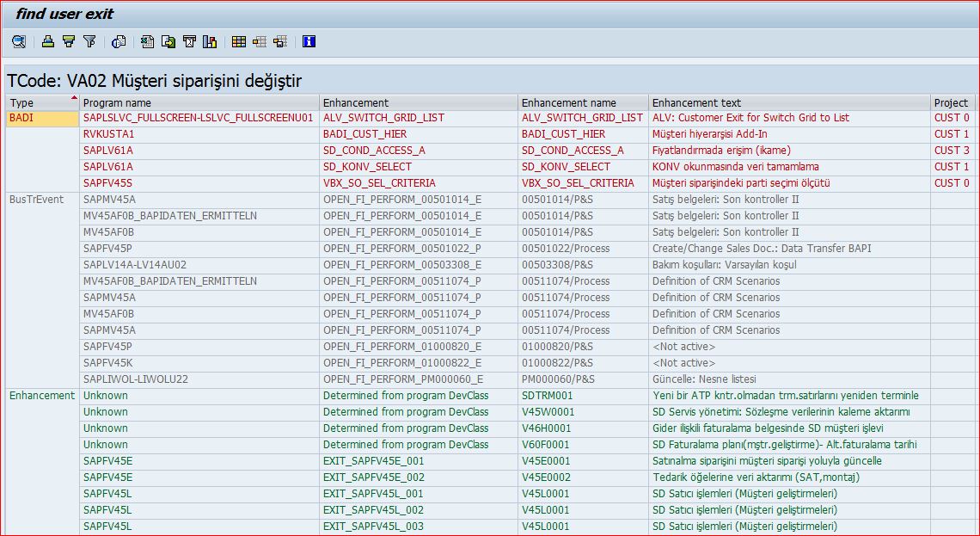Click the 'TCode: VA02' list title
This screenshot has height=536, width=980.
click(x=155, y=82)
